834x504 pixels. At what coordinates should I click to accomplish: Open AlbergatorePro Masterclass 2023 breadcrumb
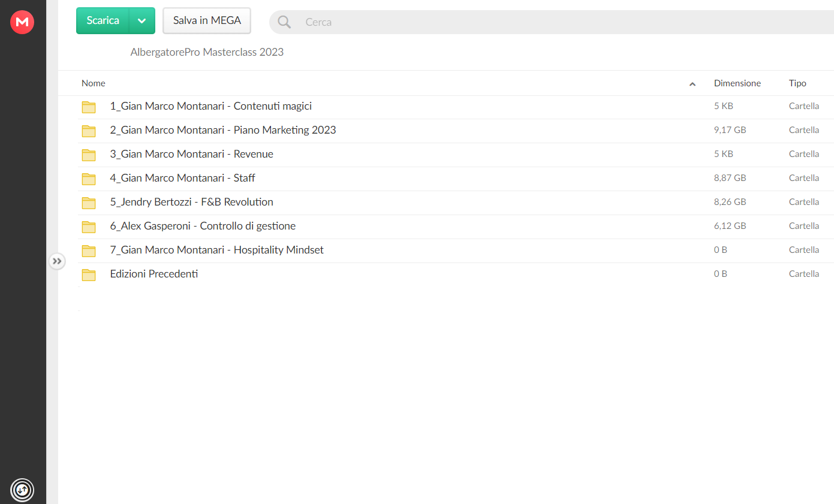point(207,52)
